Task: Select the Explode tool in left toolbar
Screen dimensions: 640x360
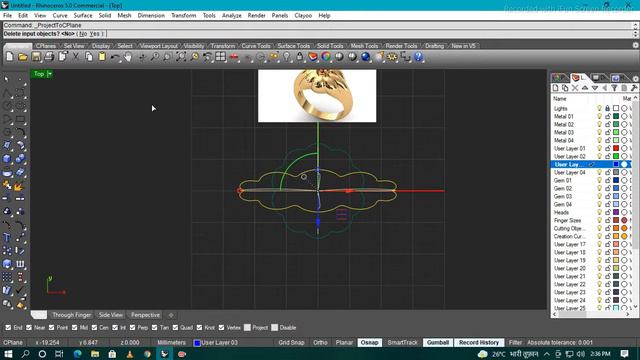Action: point(18,187)
